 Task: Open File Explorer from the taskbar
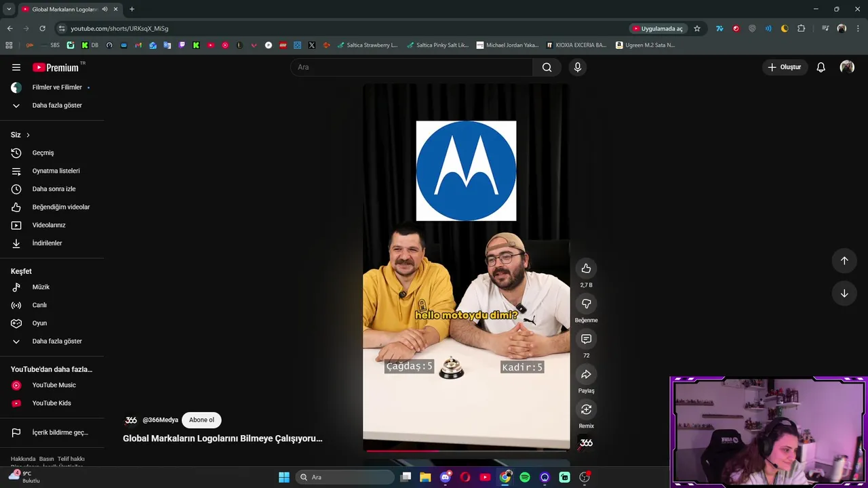coord(425,477)
